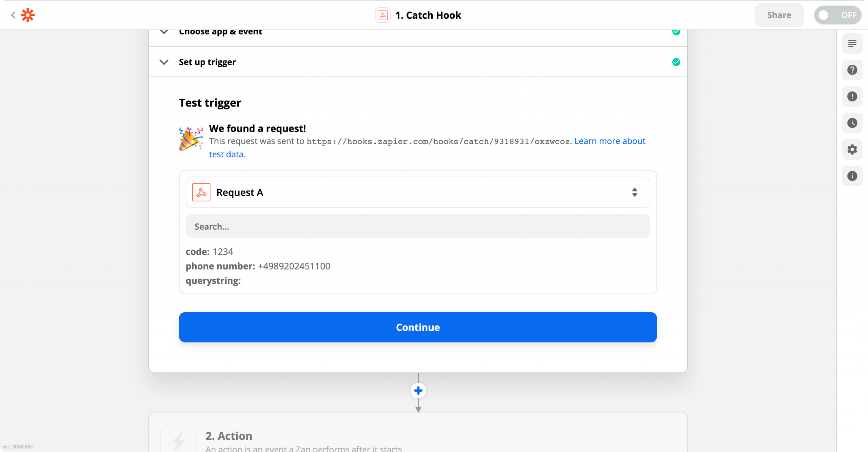Open the error alerts exclamation icon
Image resolution: width=868 pixels, height=452 pixels.
coord(852,96)
